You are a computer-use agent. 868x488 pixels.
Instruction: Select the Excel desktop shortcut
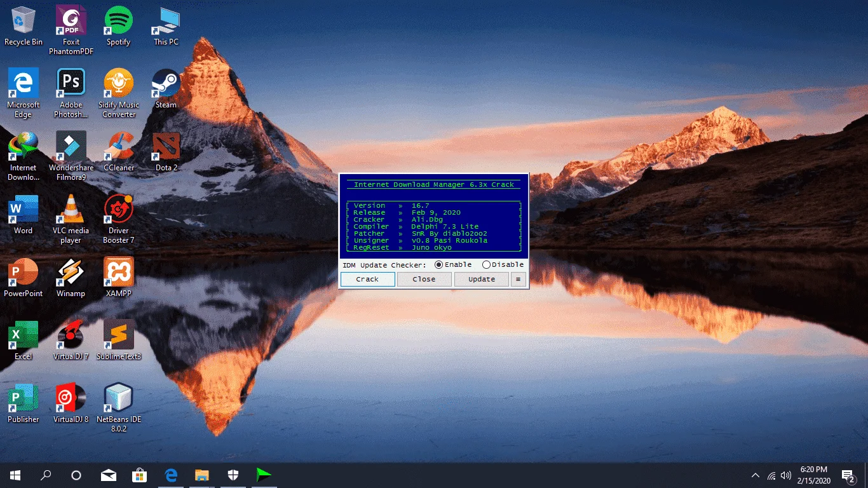click(x=24, y=340)
